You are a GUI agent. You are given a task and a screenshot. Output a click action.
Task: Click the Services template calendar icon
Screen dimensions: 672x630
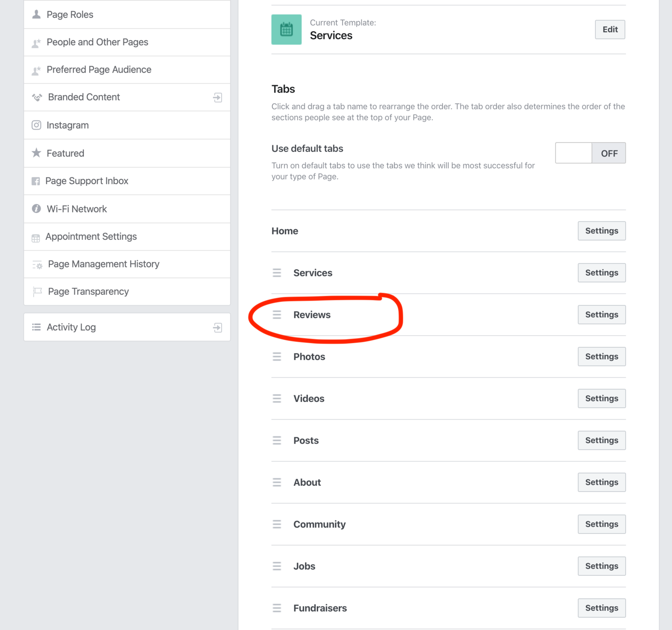(286, 30)
